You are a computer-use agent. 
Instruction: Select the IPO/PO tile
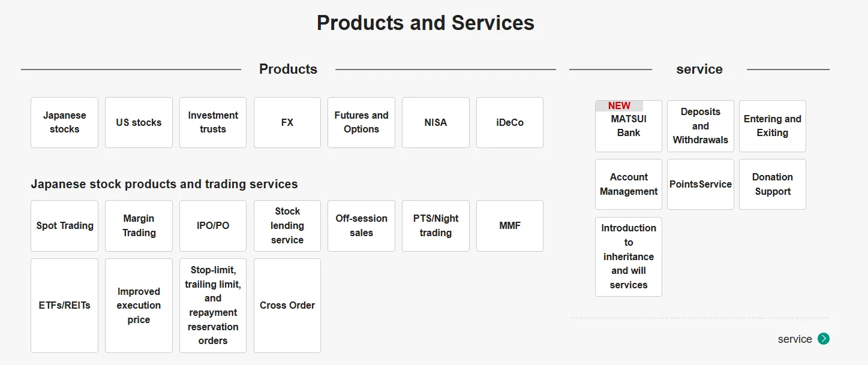[x=213, y=226]
